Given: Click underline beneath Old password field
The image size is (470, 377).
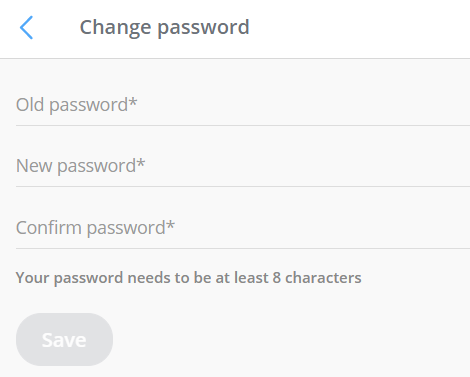Looking at the screenshot, I should coord(243,125).
